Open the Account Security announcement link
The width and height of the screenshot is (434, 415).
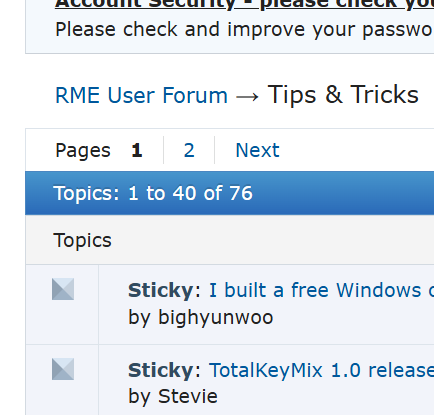coord(244,4)
